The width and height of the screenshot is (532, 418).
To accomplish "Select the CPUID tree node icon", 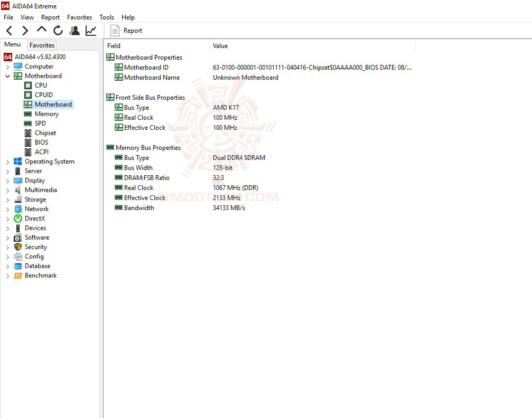I will [28, 95].
